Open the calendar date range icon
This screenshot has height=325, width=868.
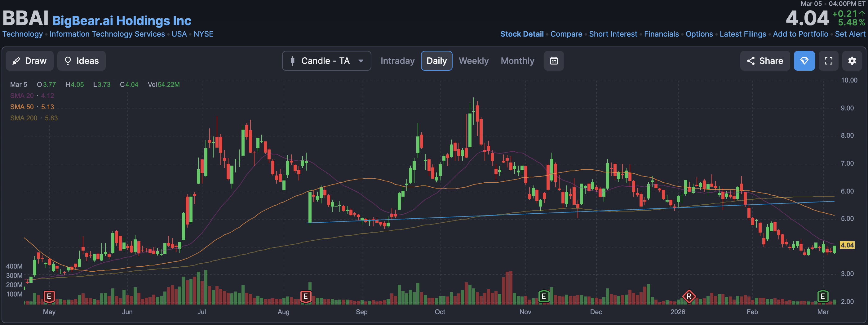554,61
